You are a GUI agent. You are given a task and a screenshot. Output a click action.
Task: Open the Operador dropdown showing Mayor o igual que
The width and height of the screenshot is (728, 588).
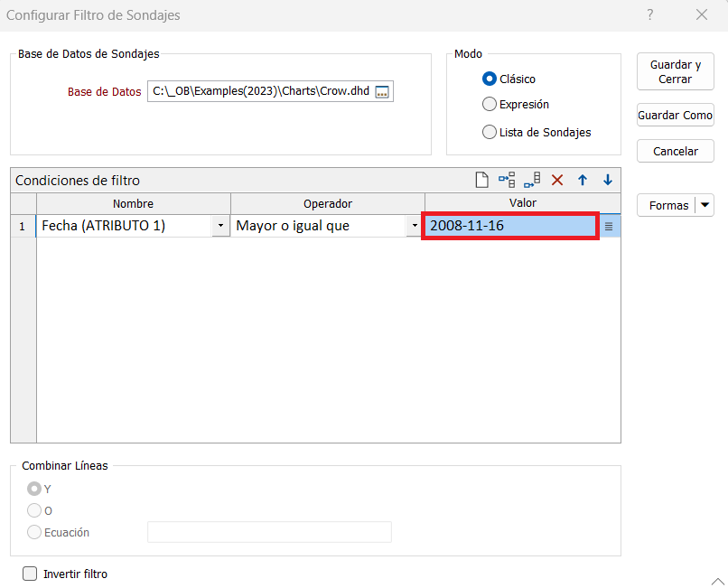click(x=415, y=227)
